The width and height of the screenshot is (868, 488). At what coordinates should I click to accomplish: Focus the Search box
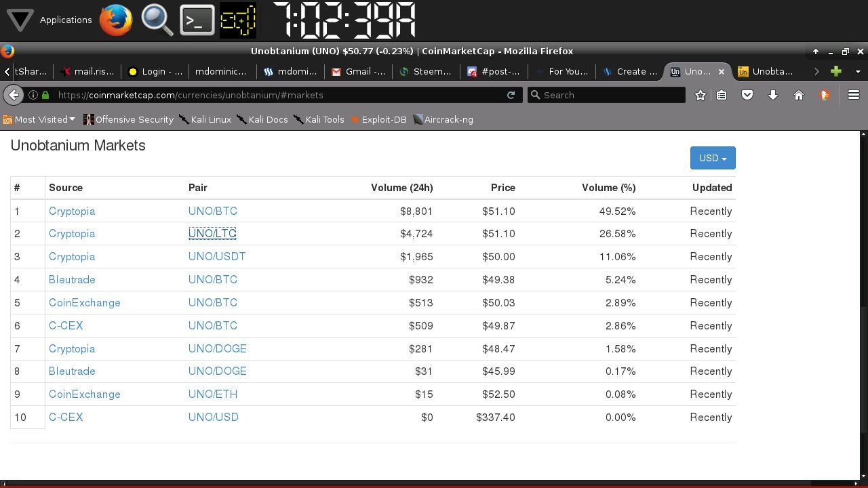606,95
